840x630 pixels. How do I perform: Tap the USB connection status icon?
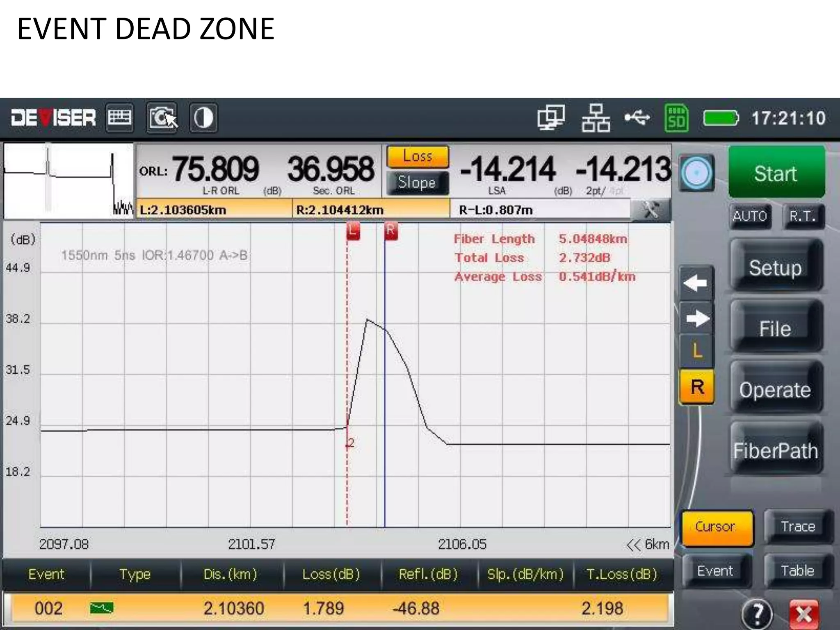click(637, 118)
